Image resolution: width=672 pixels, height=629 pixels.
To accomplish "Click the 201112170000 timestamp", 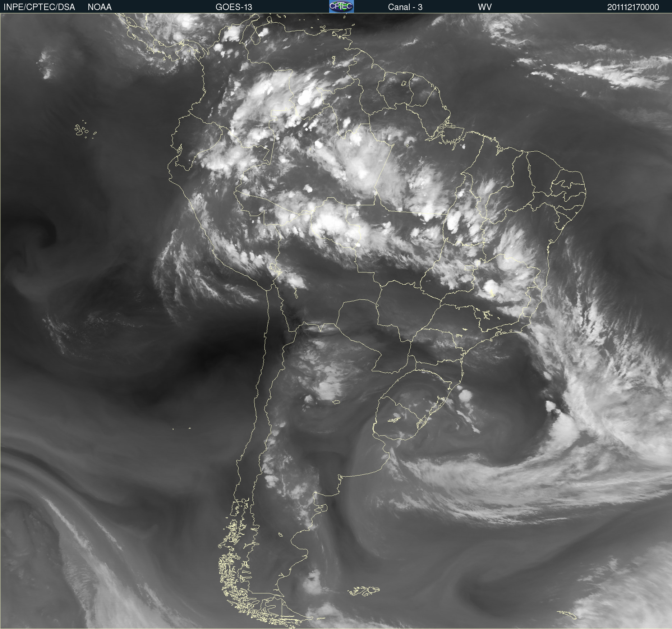I will point(633,7).
